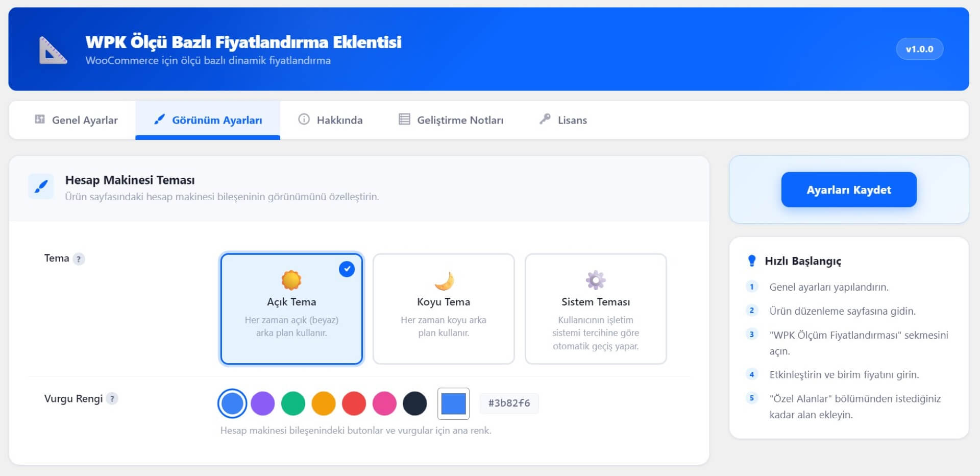Pick the blue accent color swatch

232,403
